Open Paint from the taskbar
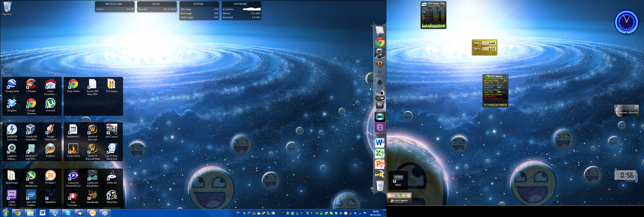This screenshot has height=217, width=644. [105, 213]
